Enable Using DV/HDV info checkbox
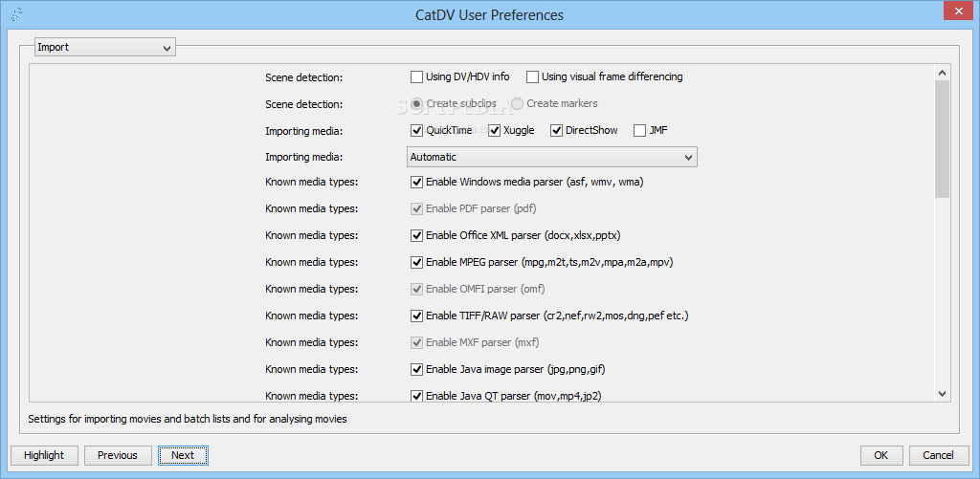The height and width of the screenshot is (479, 980). [416, 76]
